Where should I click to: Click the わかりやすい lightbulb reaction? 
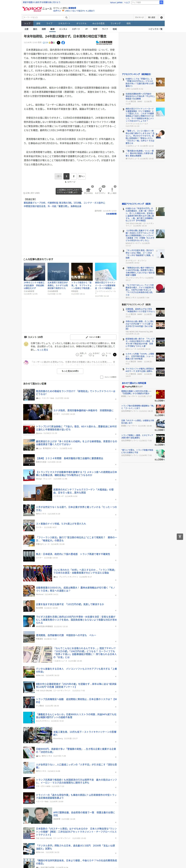tap(100, 190)
